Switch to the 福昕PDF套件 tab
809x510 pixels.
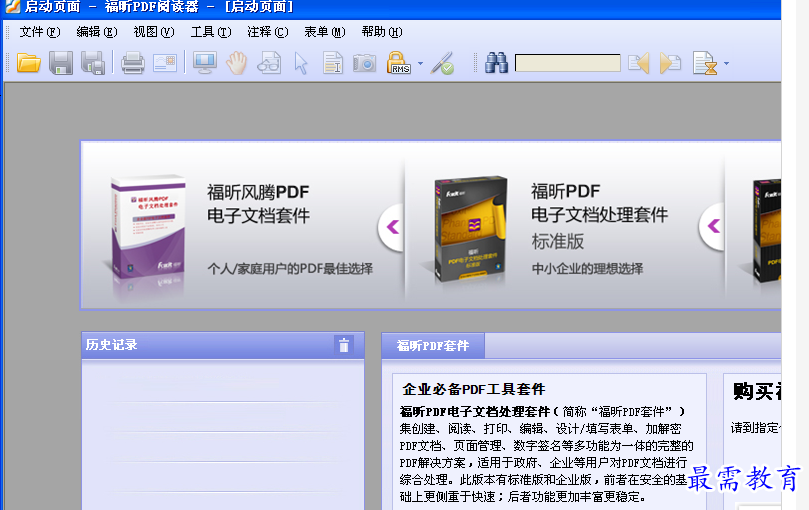click(433, 346)
